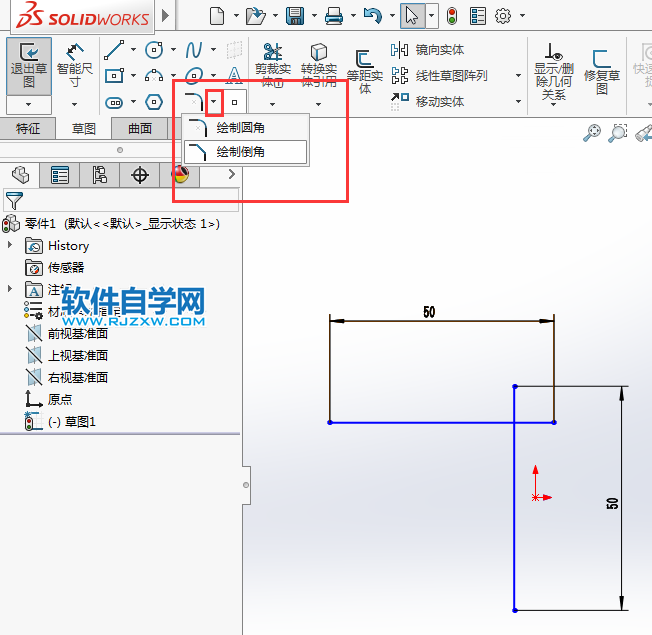Image resolution: width=652 pixels, height=635 pixels.
Task: Open the Circle tool dropdown arrow
Action: click(173, 49)
